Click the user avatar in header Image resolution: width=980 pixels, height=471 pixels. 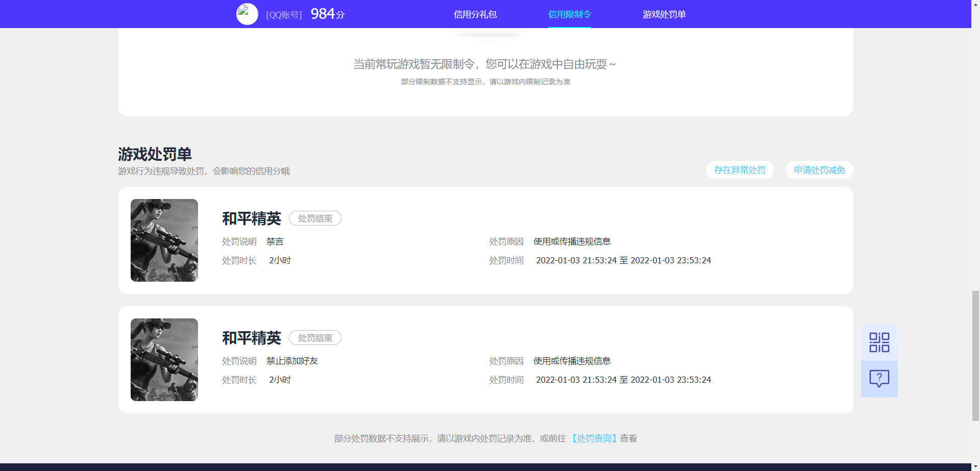tap(247, 14)
